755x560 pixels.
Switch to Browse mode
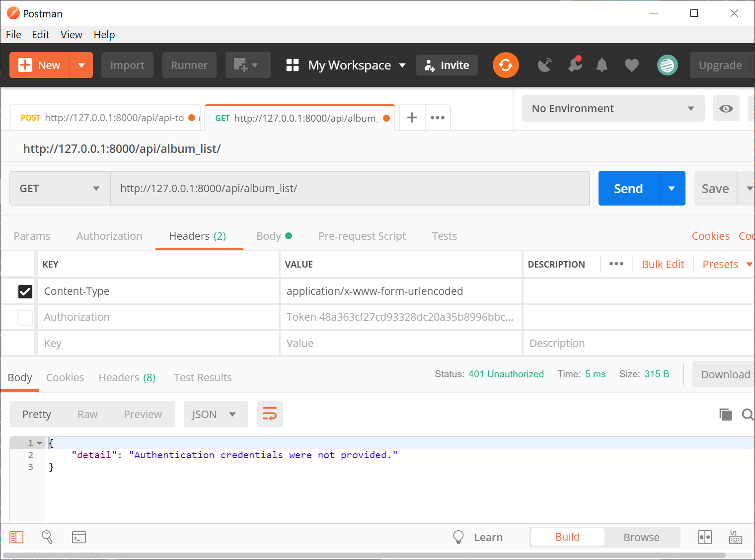pos(641,537)
